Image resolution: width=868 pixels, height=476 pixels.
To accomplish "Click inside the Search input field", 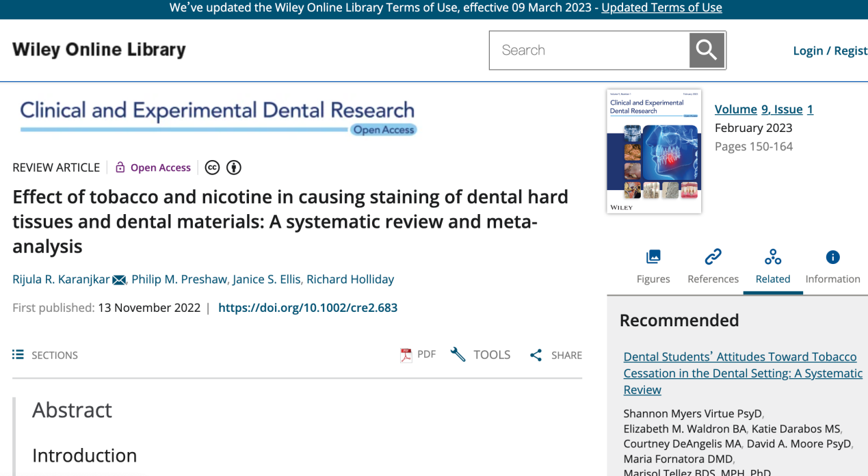I will (588, 50).
